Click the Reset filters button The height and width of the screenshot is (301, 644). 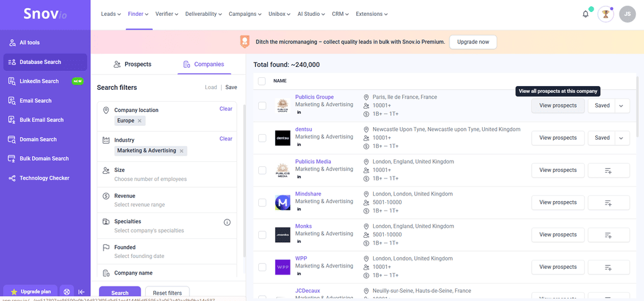(x=167, y=293)
